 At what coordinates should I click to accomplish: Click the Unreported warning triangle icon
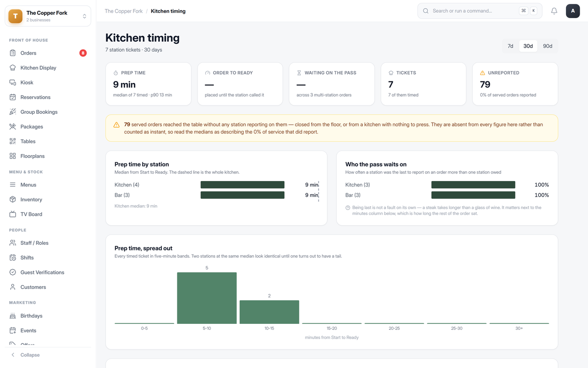pos(483,73)
